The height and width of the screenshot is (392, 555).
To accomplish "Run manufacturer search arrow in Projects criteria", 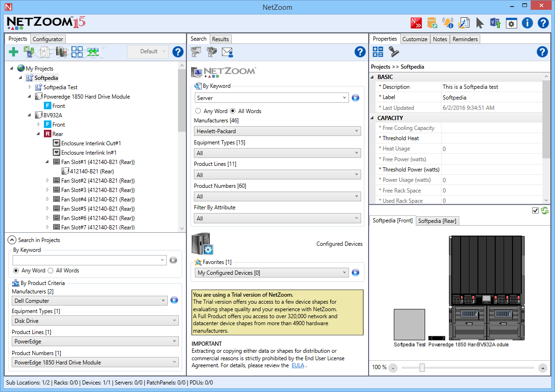I will [x=174, y=300].
